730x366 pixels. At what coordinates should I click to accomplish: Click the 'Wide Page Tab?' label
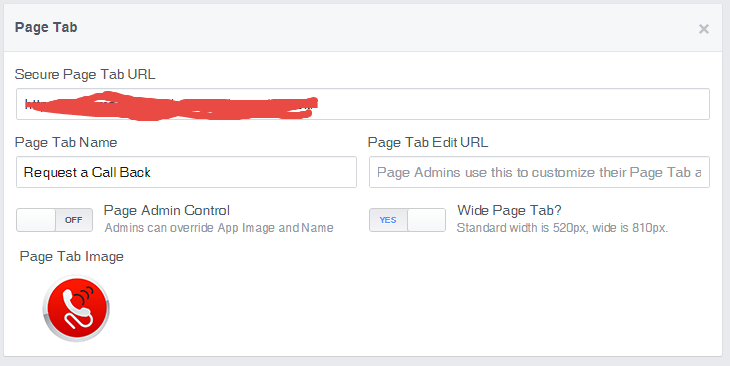tap(509, 210)
